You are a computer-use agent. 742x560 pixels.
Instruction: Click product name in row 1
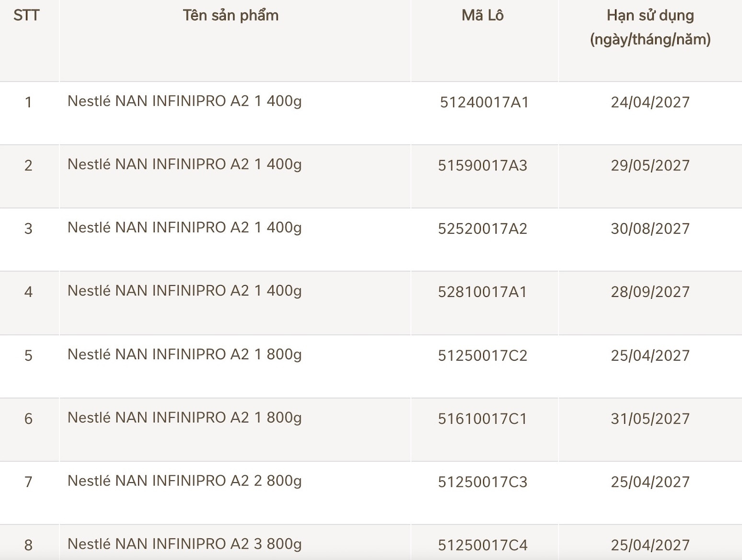point(185,101)
